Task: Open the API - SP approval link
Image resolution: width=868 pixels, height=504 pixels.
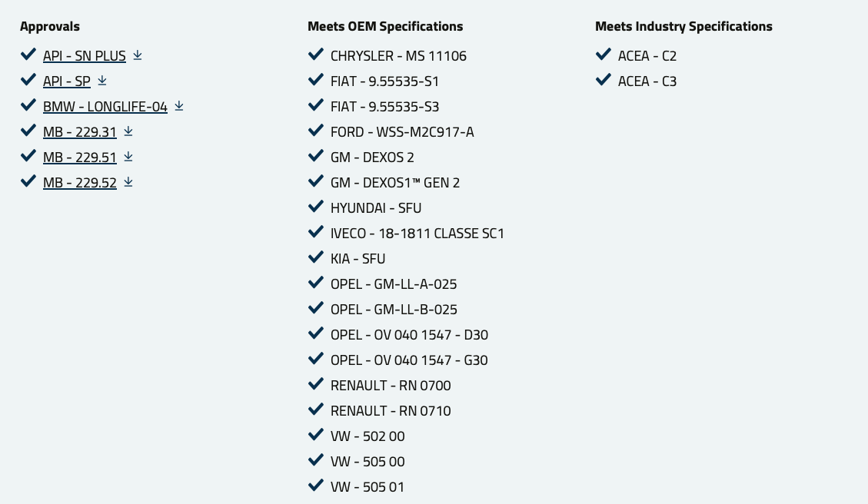Action: pos(67,81)
